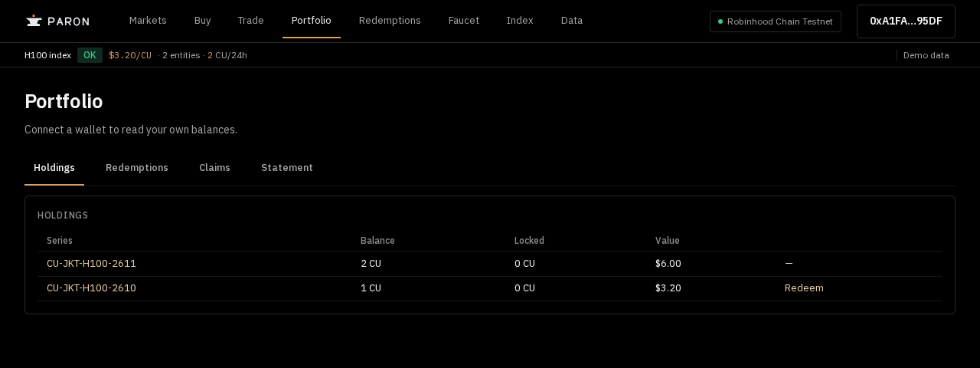Open the Trade page

coord(250,21)
